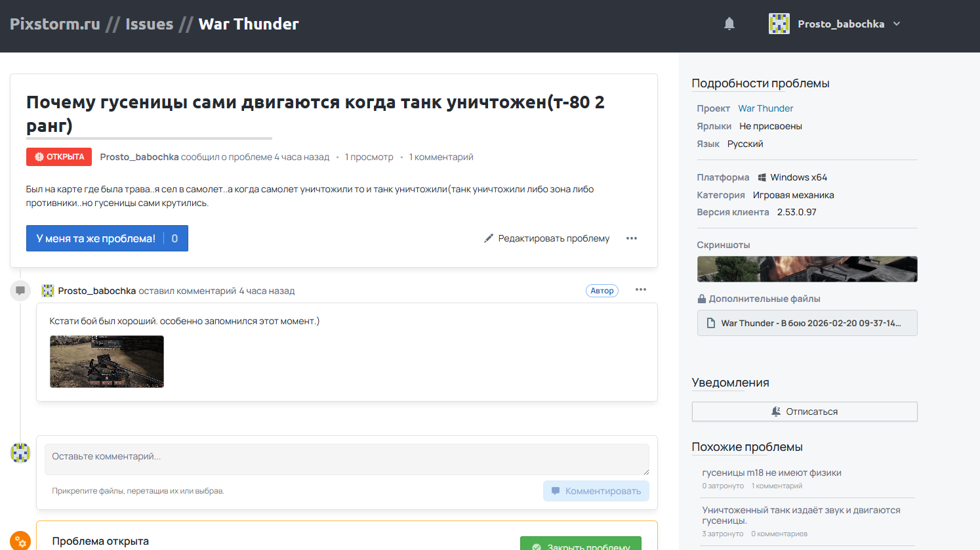Click the pencil icon to edit the issue

[489, 238]
